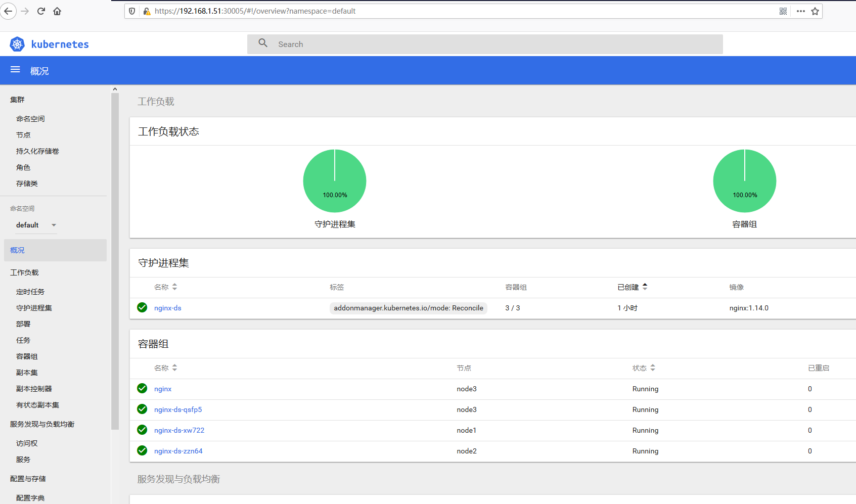The height and width of the screenshot is (504, 856).
Task: Click the 守护进程集 green pie chart
Action: pyautogui.click(x=335, y=181)
